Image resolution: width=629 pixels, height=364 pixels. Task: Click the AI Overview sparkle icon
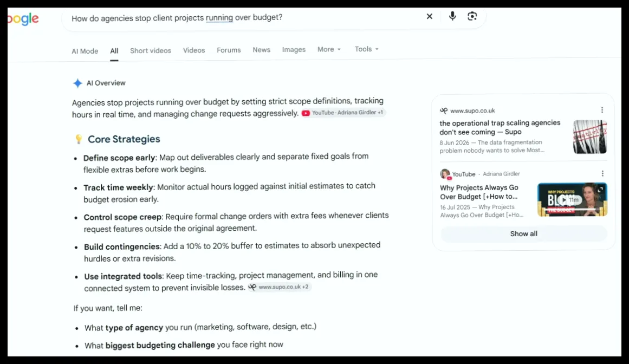77,83
